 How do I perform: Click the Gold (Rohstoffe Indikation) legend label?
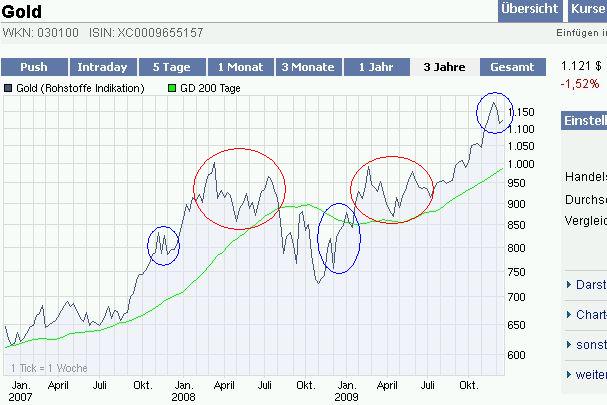click(80, 88)
